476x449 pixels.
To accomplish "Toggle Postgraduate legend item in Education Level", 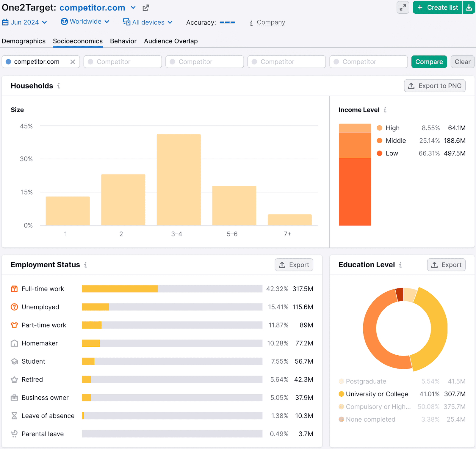I will click(x=366, y=381).
